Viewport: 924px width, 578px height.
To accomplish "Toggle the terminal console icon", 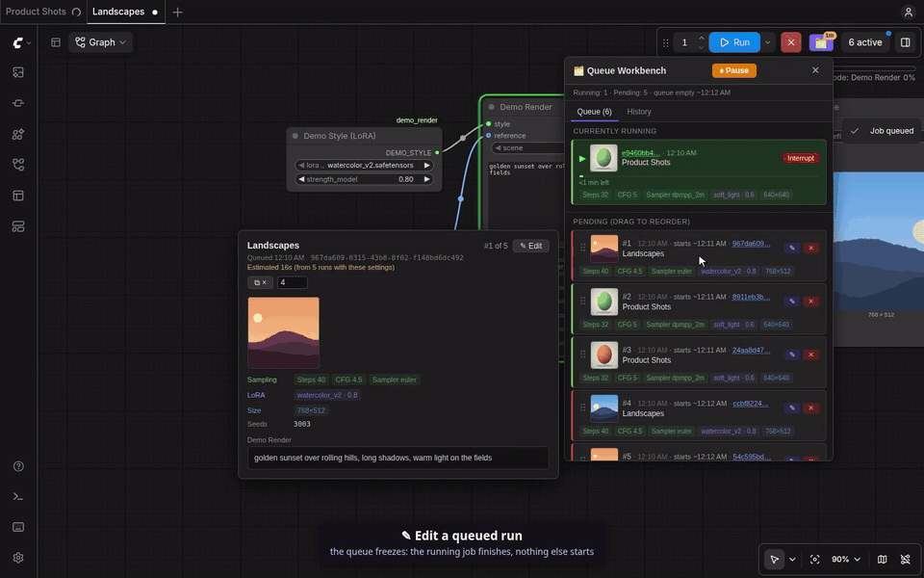I will (18, 497).
